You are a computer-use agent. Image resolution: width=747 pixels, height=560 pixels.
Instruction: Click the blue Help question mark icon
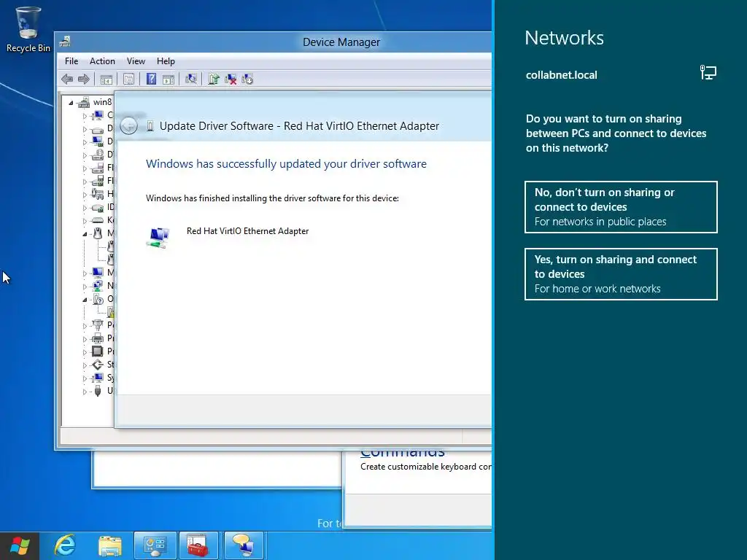click(151, 79)
